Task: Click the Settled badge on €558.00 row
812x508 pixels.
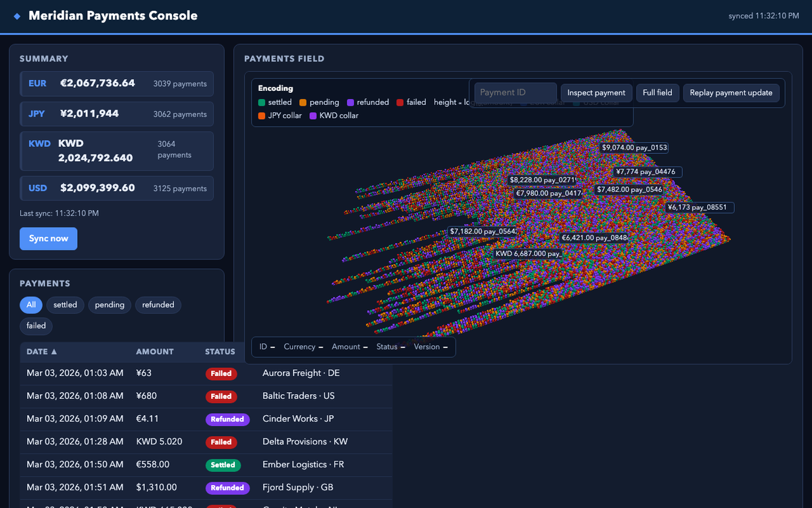Action: [223, 465]
